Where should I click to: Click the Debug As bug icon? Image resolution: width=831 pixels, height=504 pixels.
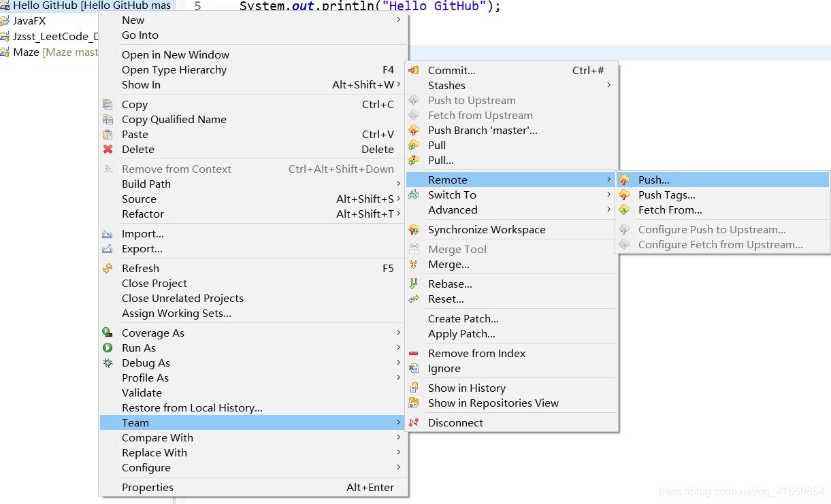(x=108, y=363)
